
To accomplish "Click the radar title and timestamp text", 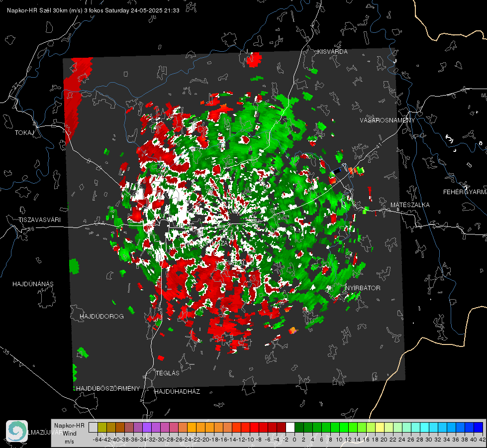I will pyautogui.click(x=93, y=10).
